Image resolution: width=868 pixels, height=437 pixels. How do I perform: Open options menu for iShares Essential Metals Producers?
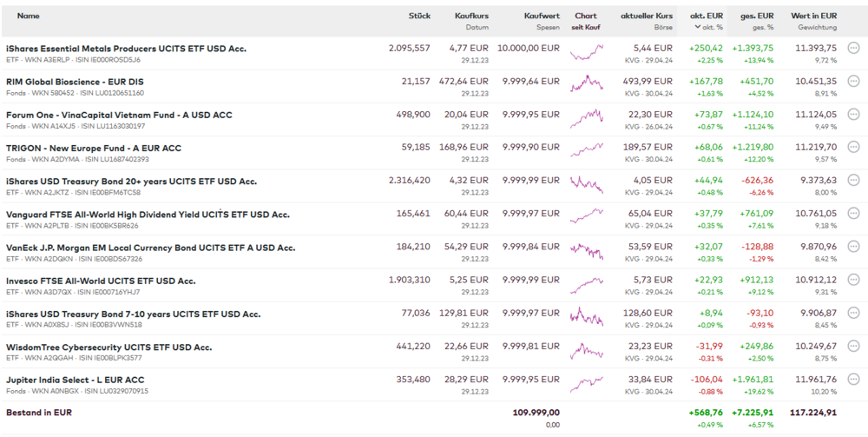854,49
